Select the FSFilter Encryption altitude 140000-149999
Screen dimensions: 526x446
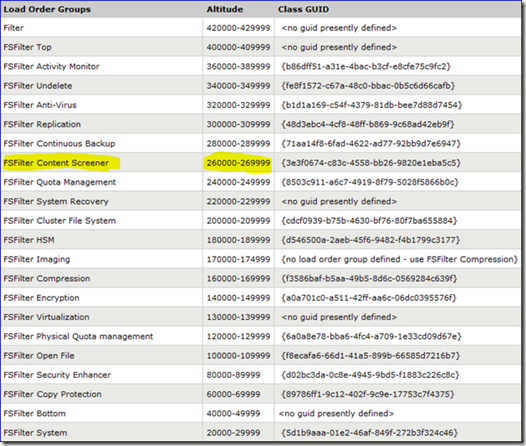(238, 298)
